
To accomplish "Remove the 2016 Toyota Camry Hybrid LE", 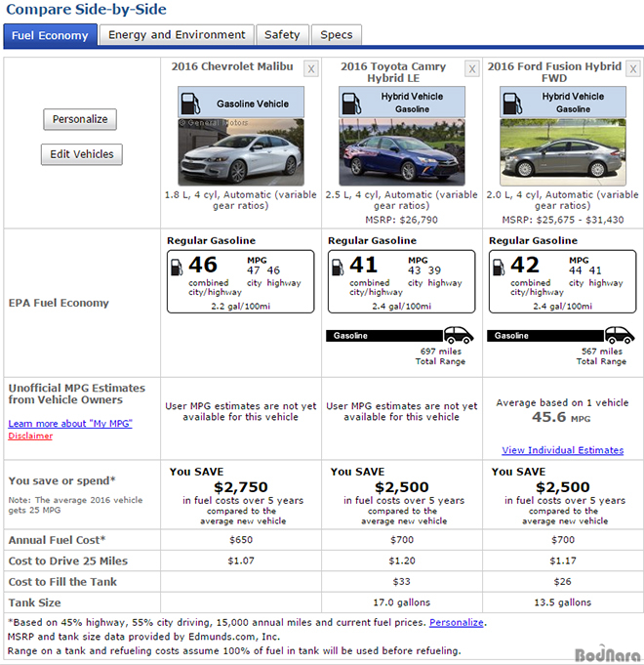I will 472,68.
